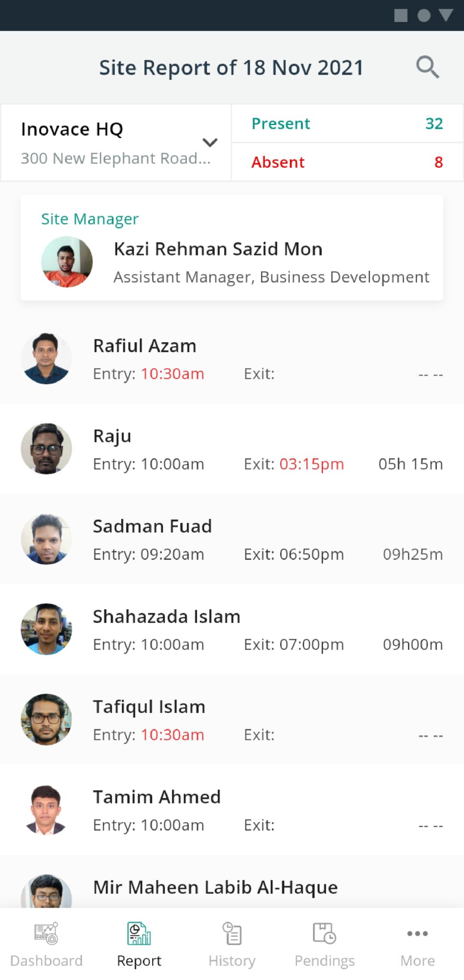Tap site manager Kazi Rehman's photo

pos(67,262)
